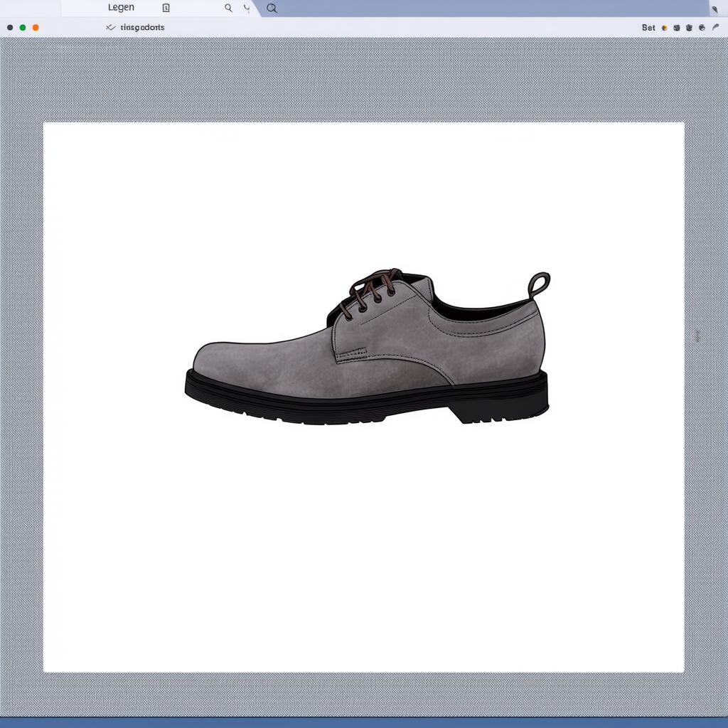
Task: Click the search magnifier on the blue tab strip
Action: click(272, 9)
